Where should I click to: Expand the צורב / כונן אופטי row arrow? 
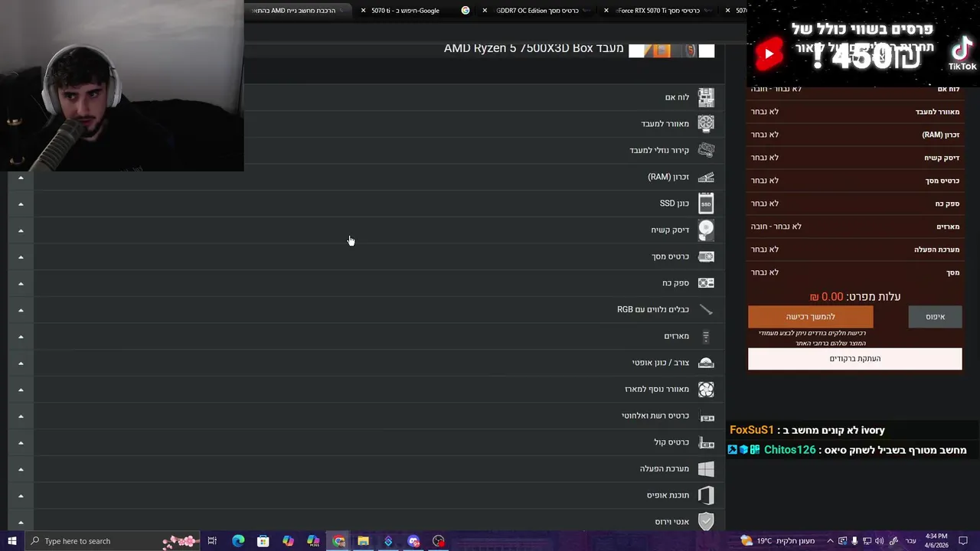click(x=21, y=363)
